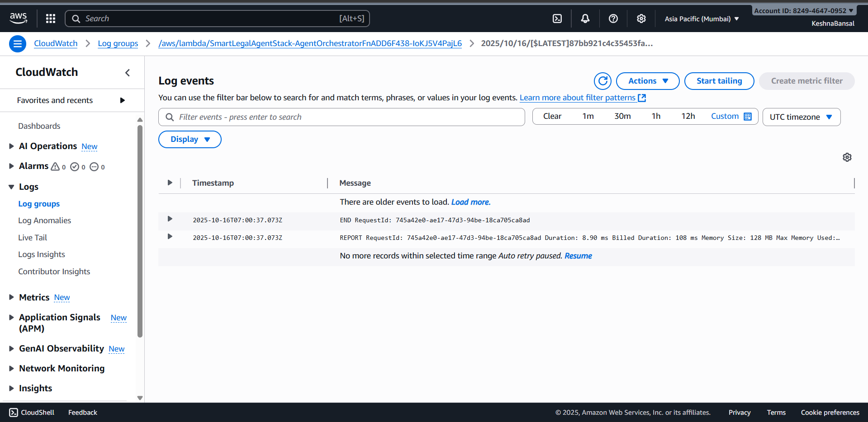Toggle the hamburger navigation menu
This screenshot has height=422, width=868.
click(x=18, y=44)
